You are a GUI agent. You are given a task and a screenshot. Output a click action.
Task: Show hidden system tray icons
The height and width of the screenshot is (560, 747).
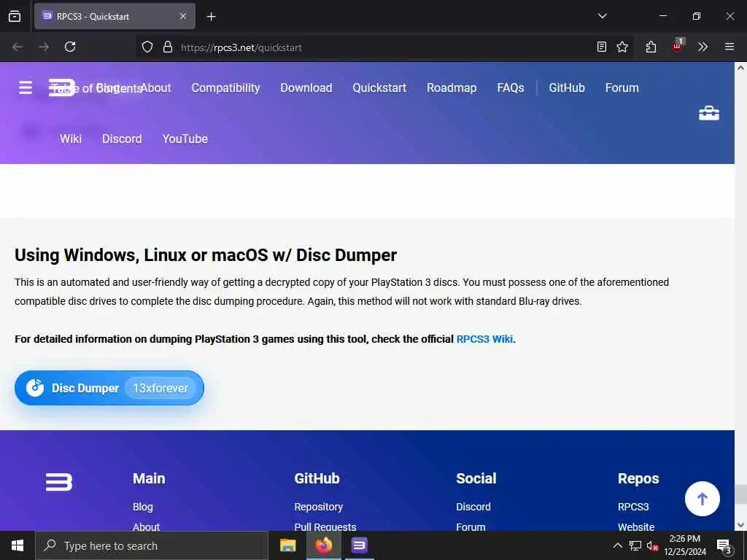pyautogui.click(x=617, y=545)
